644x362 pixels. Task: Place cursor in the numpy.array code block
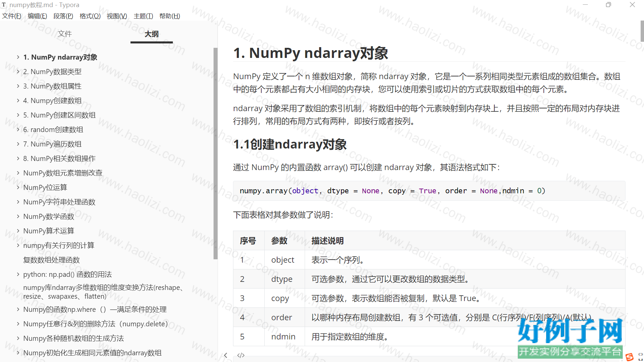pyautogui.click(x=429, y=191)
